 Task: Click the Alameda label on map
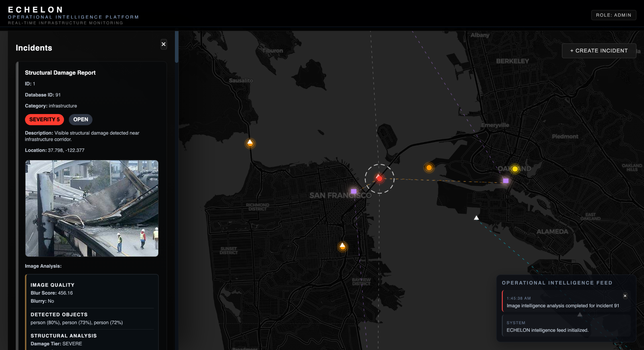552,232
